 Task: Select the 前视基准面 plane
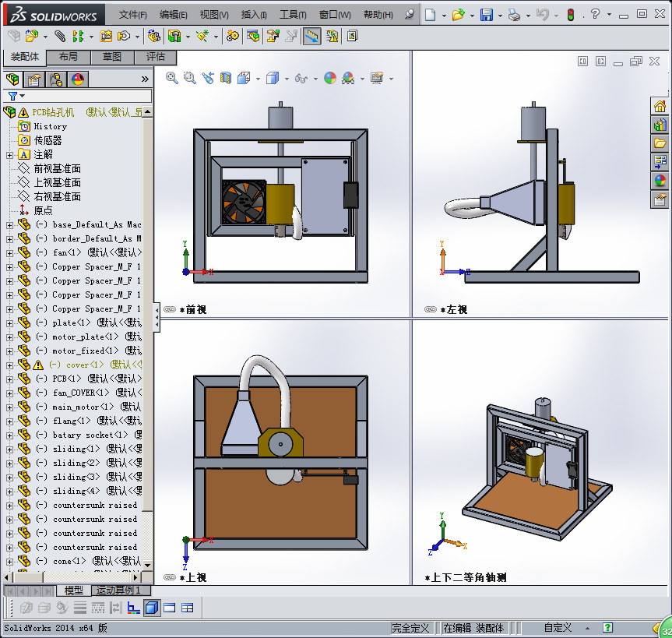pyautogui.click(x=58, y=169)
